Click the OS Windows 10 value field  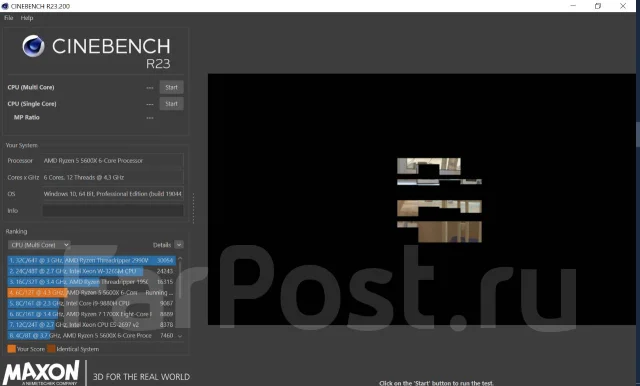pos(113,194)
